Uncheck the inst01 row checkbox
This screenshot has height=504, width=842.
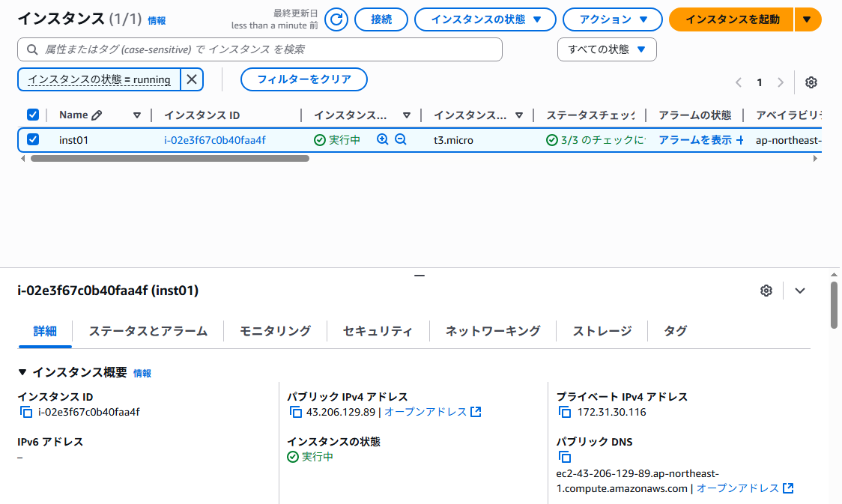(x=33, y=139)
